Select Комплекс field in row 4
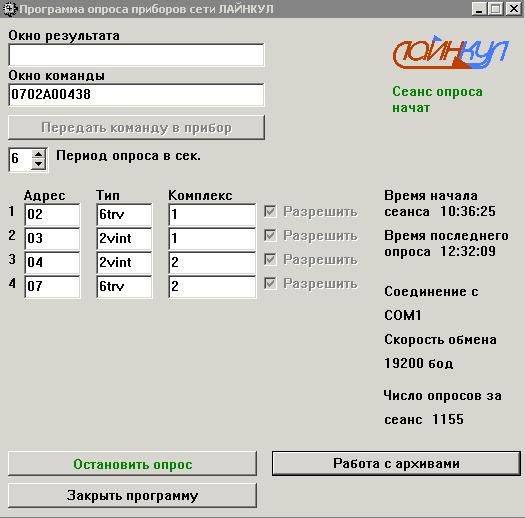This screenshot has height=518, width=525. coord(212,287)
